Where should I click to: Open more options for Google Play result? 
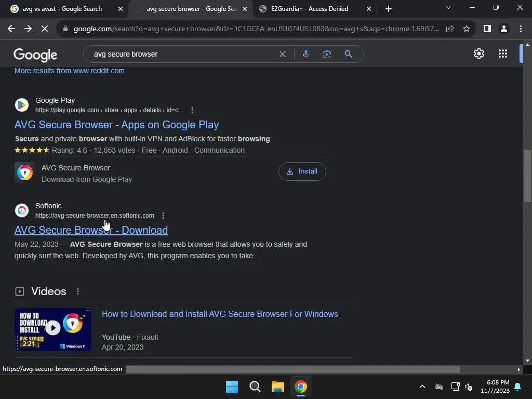tap(192, 110)
